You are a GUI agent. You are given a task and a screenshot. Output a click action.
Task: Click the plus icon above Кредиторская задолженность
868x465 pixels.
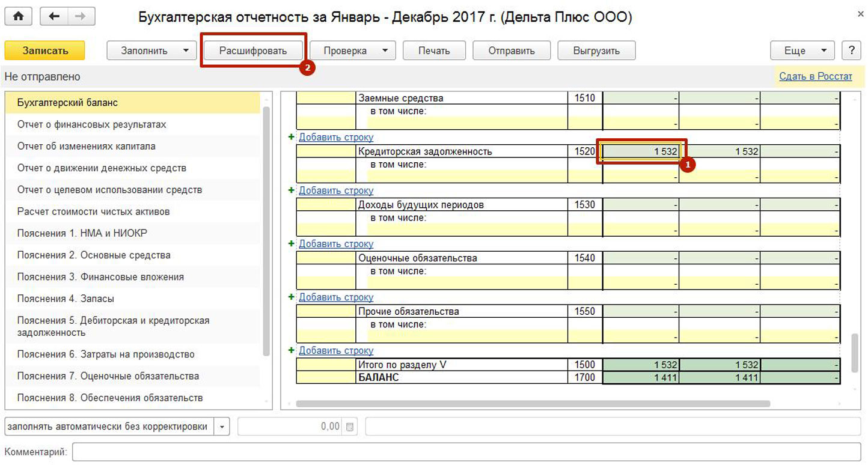[x=292, y=138]
